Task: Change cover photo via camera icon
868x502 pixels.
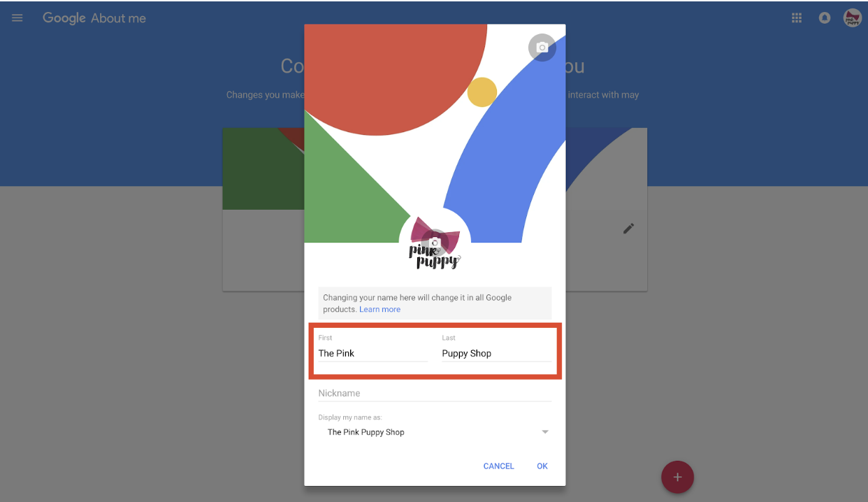Action: coord(542,48)
